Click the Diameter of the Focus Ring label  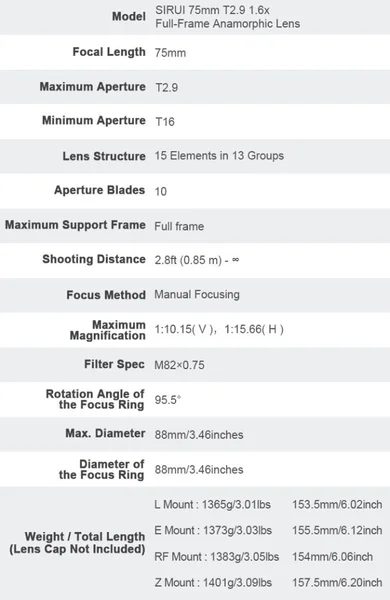pos(101,470)
